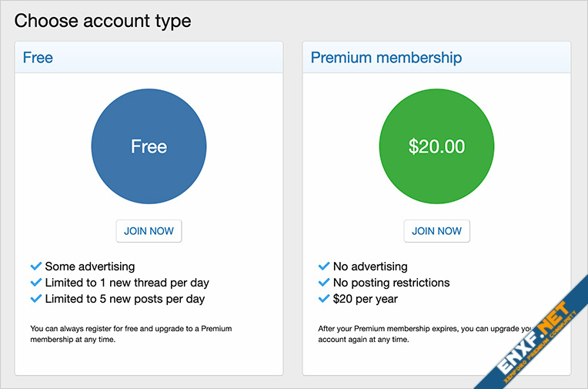Viewport: 588px width, 389px height.
Task: Click the Choose account type heading
Action: (x=102, y=21)
